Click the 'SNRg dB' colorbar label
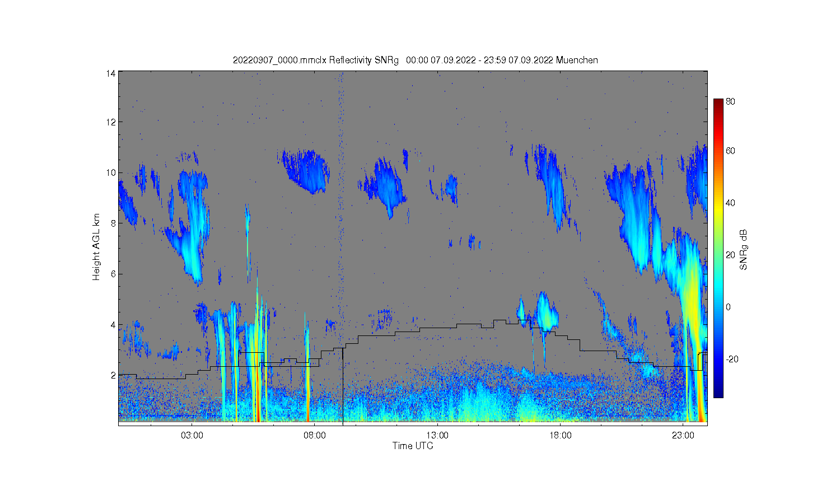 click(744, 250)
